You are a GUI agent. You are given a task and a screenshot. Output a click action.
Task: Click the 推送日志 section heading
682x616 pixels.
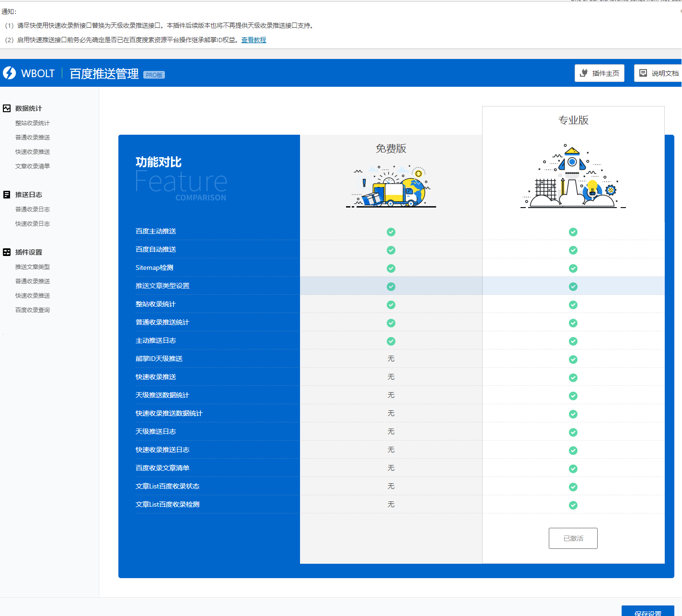tap(29, 195)
